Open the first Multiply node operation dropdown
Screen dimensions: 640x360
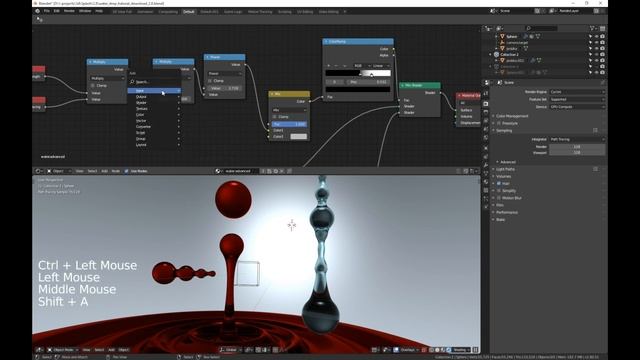[x=107, y=78]
